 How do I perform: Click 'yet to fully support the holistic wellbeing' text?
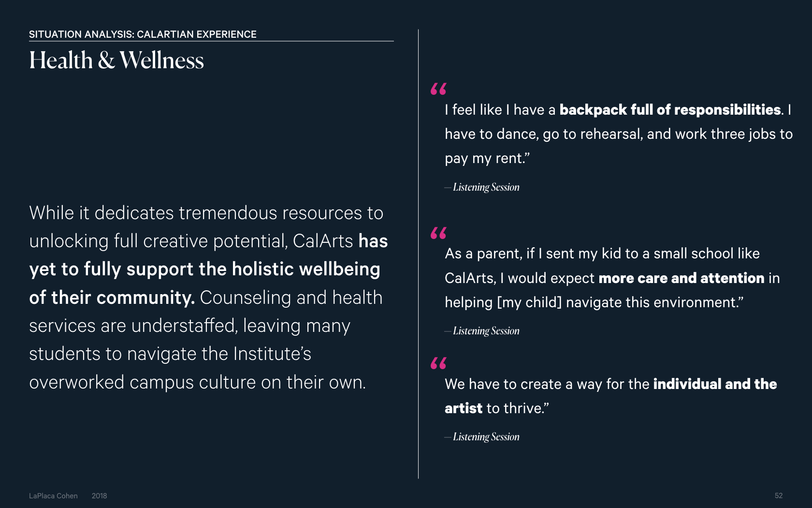[204, 269]
